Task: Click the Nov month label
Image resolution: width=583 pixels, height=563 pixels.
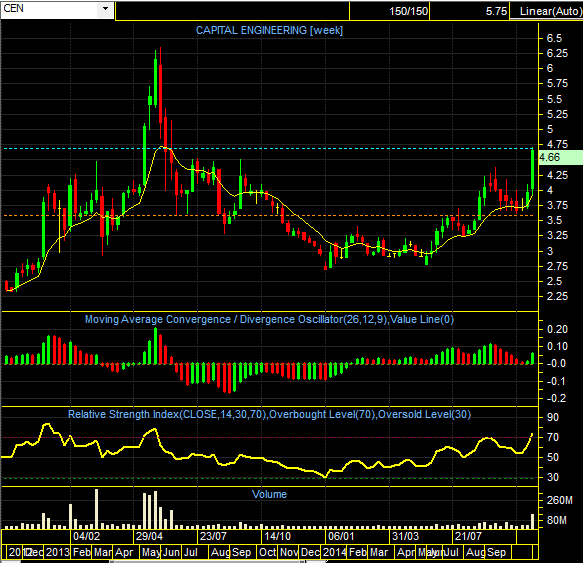Action: (289, 552)
